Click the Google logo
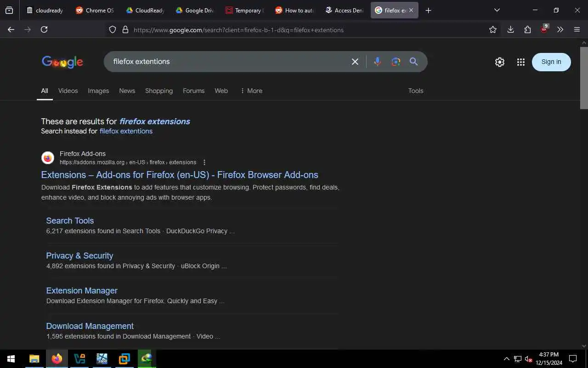588x368 pixels. (62, 62)
